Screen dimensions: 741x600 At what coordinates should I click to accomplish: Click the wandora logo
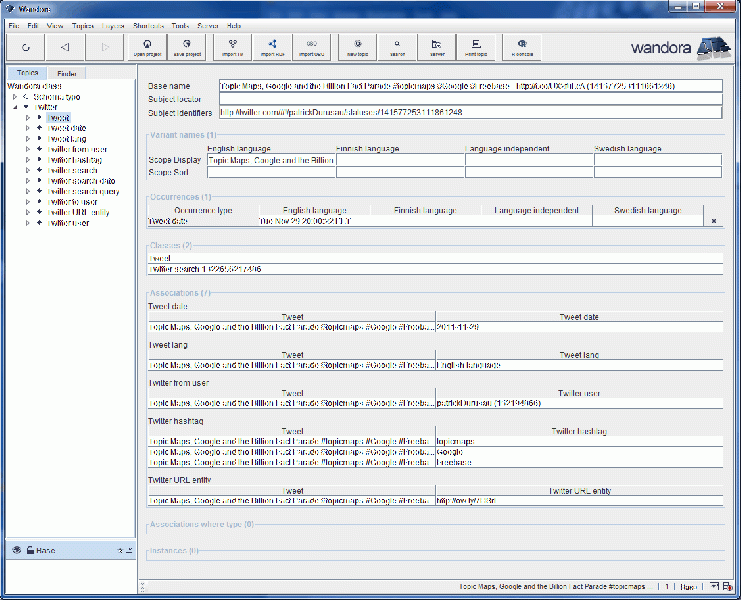pos(681,47)
